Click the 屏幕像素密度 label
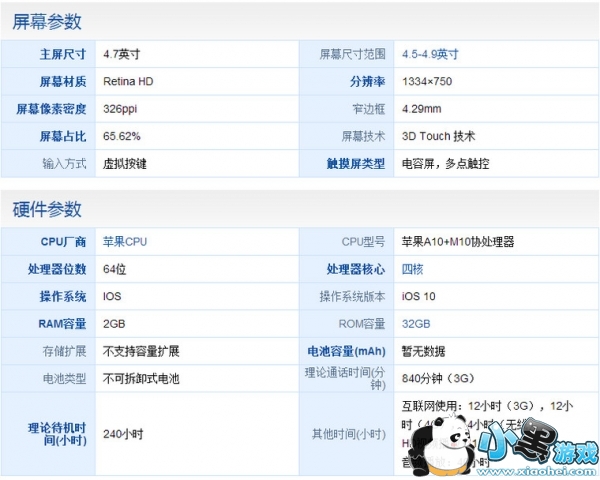The height and width of the screenshot is (480, 600). click(x=51, y=109)
